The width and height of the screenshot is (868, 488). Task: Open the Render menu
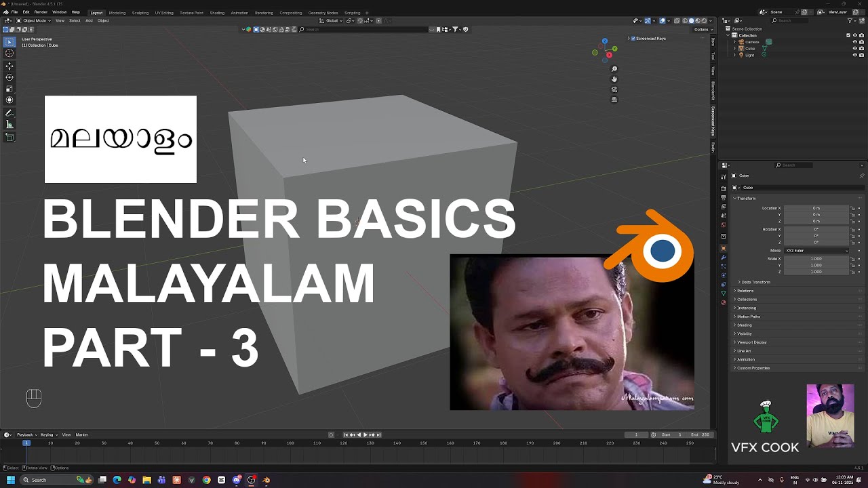coord(41,12)
